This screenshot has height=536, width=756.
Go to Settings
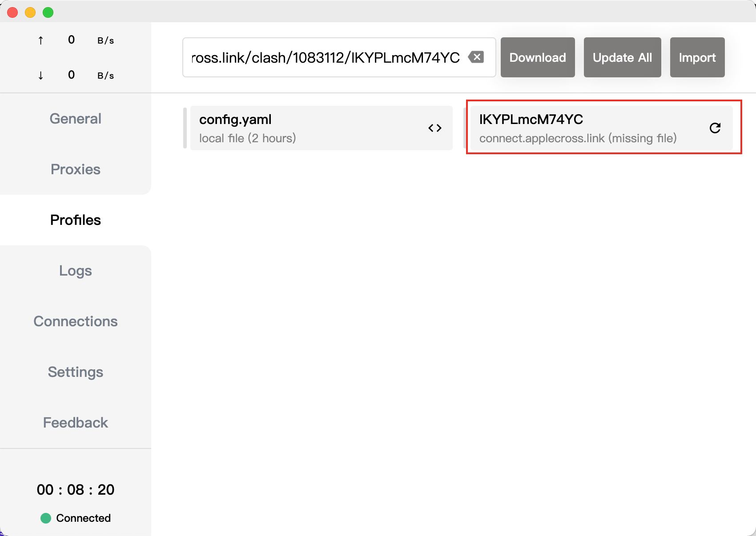75,372
